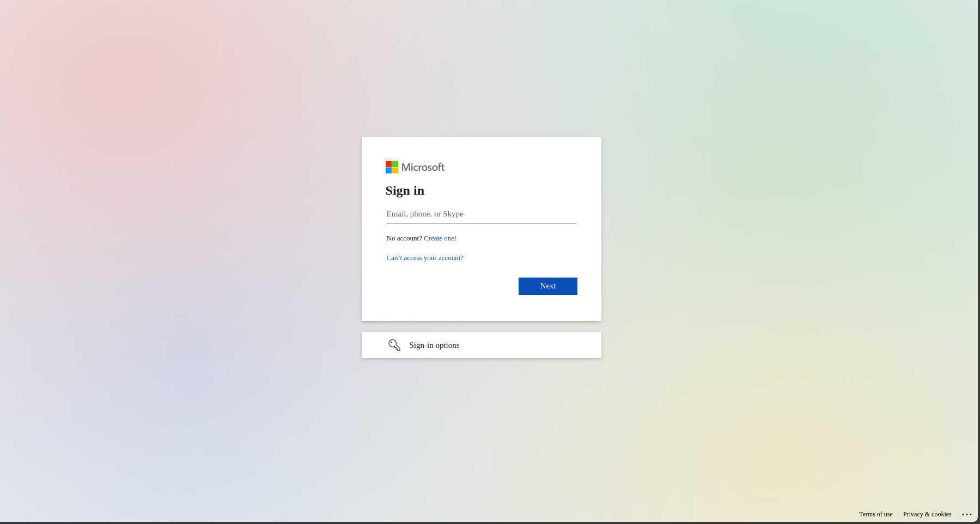
Task: Open the three-dot more options menu
Action: click(967, 514)
